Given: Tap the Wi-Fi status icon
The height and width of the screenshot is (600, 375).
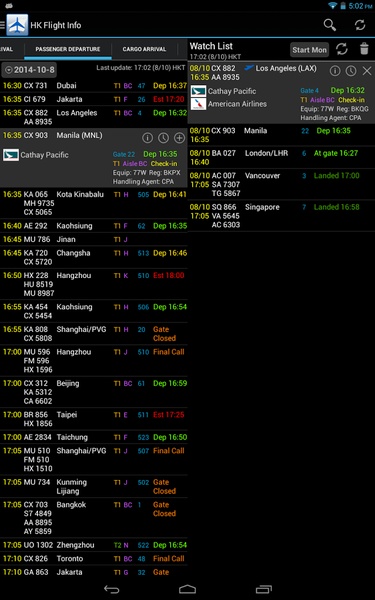Looking at the screenshot, I should [x=333, y=5].
